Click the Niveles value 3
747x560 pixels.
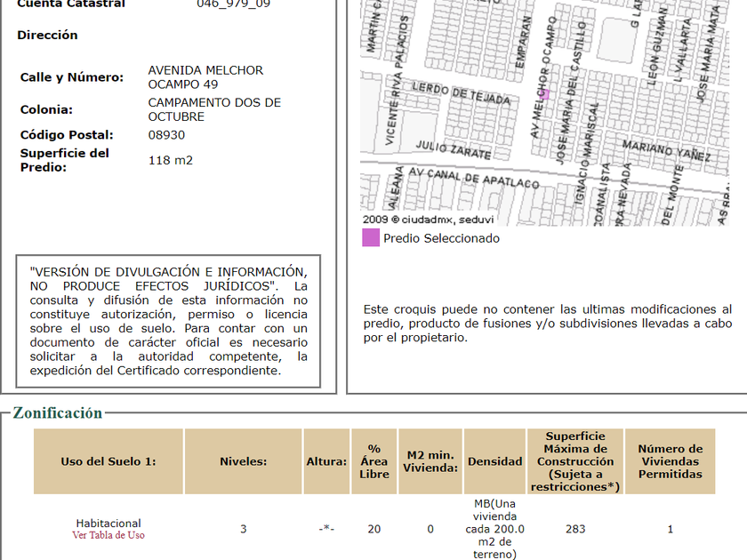tap(244, 529)
